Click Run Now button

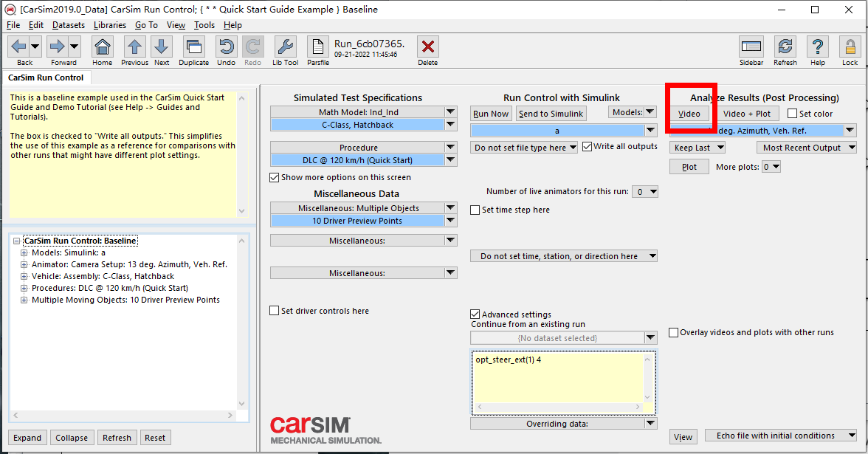(490, 114)
